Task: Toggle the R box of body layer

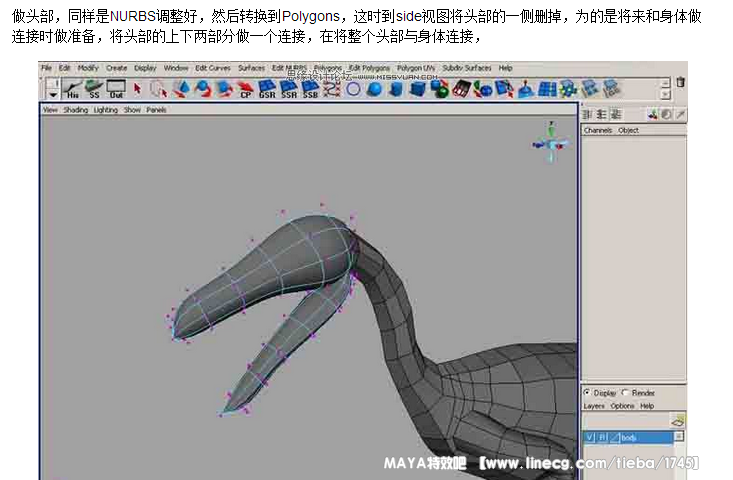Action: (603, 437)
